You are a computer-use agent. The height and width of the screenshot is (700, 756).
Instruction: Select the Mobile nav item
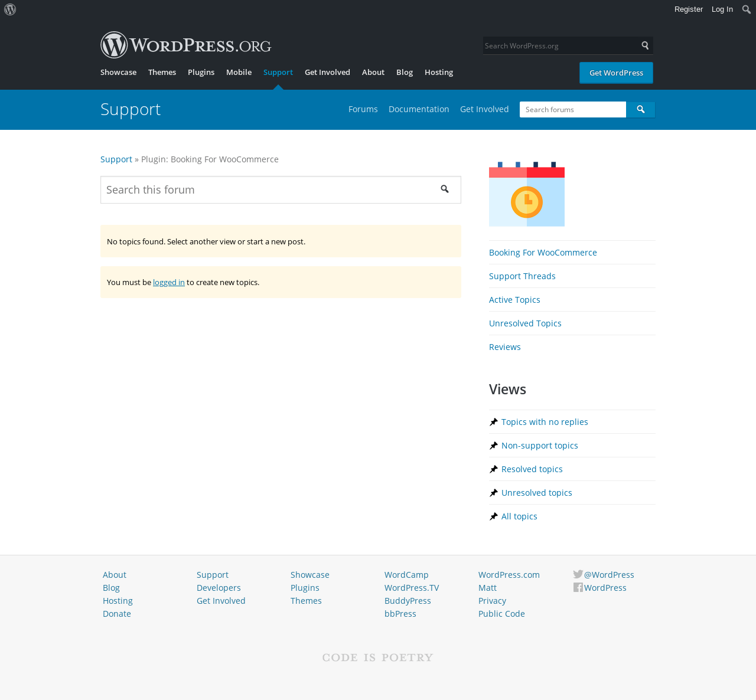pyautogui.click(x=239, y=72)
